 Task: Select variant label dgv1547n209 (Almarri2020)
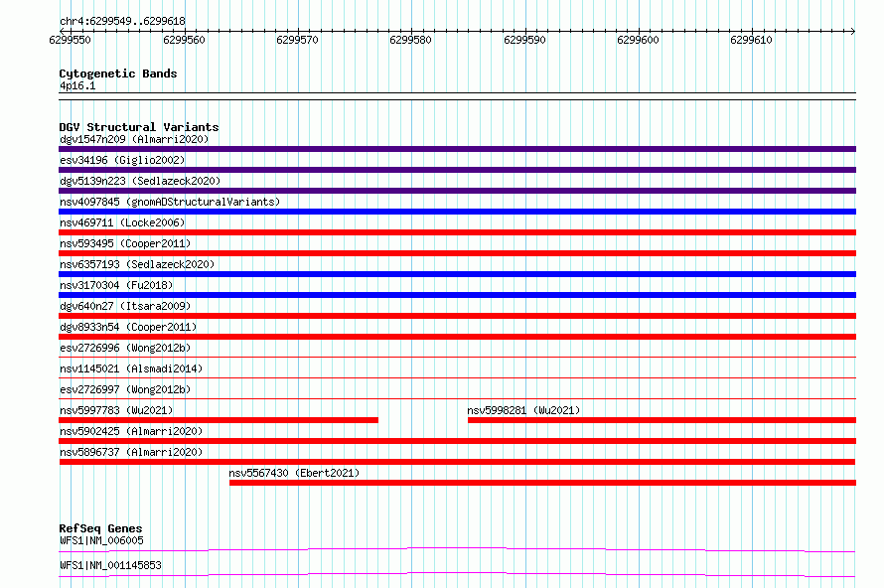pyautogui.click(x=134, y=139)
